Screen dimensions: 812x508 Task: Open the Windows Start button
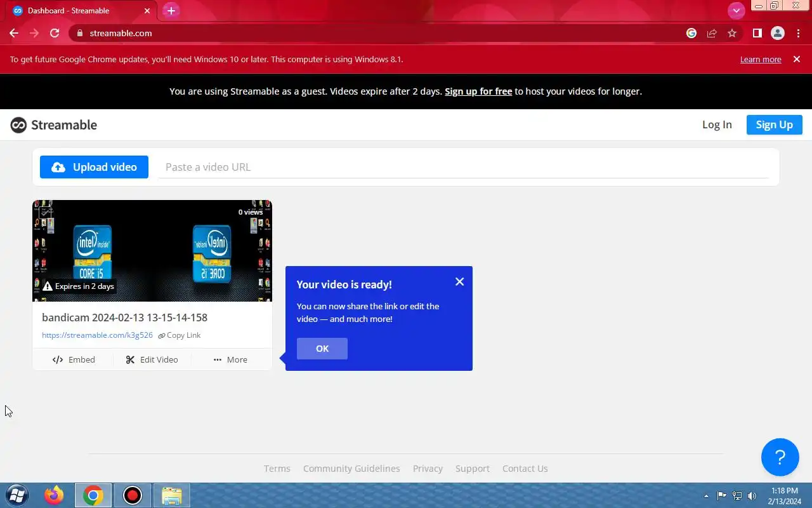click(x=16, y=495)
